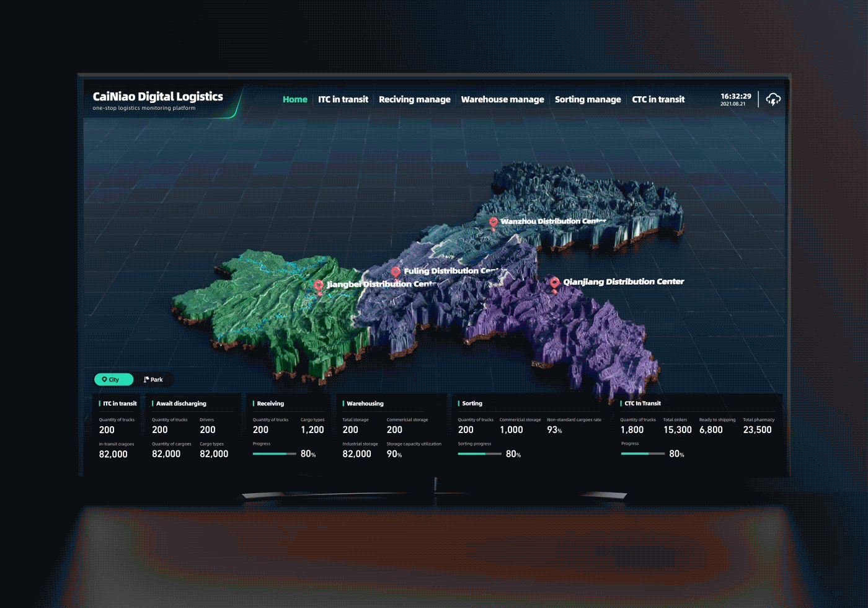
Task: Click Await discharging Drivers value 200
Action: point(208,430)
